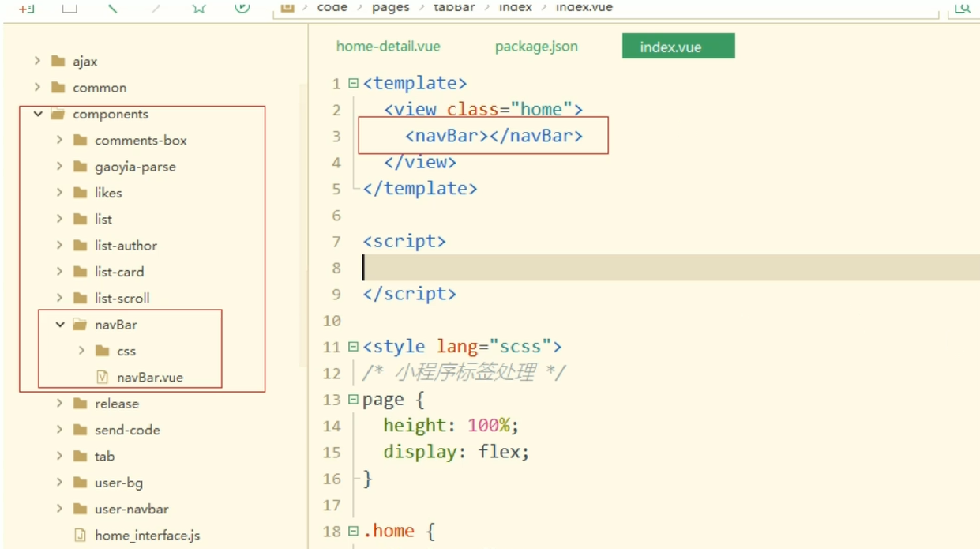Click the closing </view> tag on line 4
980x549 pixels.
420,162
